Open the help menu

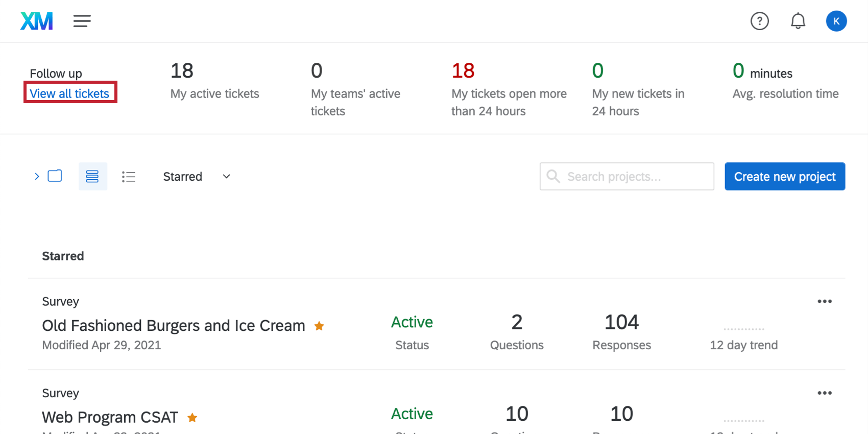tap(759, 21)
